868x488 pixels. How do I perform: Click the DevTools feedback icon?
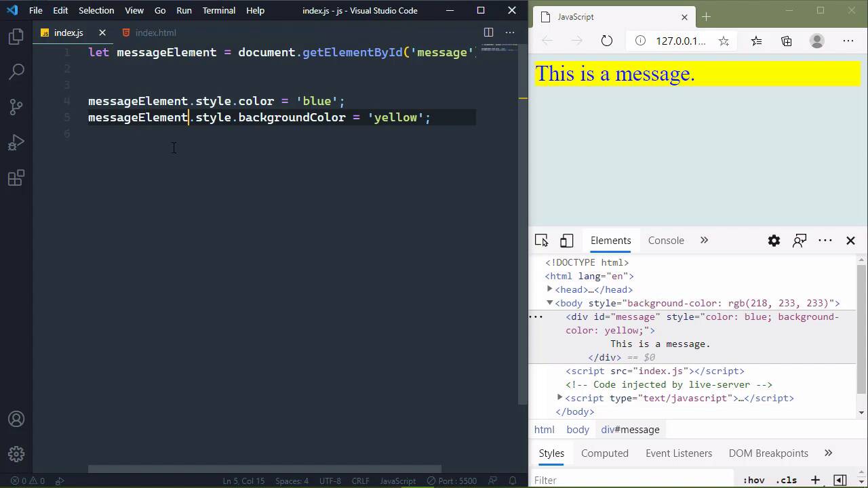click(x=800, y=241)
